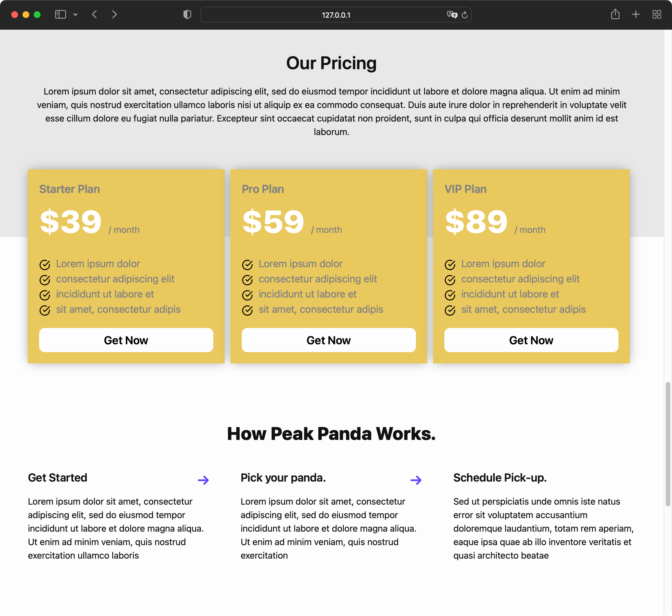The width and height of the screenshot is (672, 616).
Task: Get Now on the Pro Plan
Action: pos(328,340)
